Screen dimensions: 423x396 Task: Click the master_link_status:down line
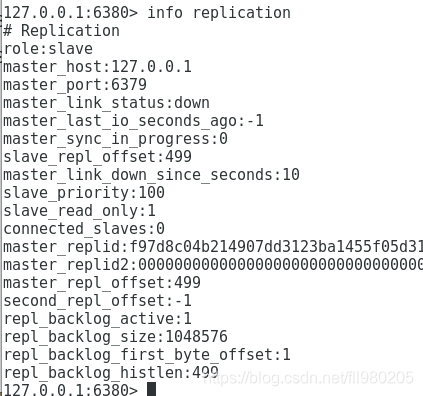[106, 103]
